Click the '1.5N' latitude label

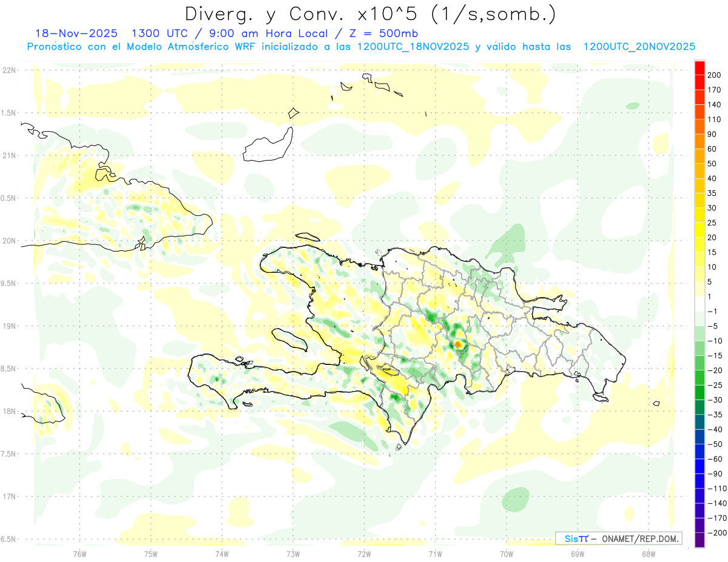point(8,113)
